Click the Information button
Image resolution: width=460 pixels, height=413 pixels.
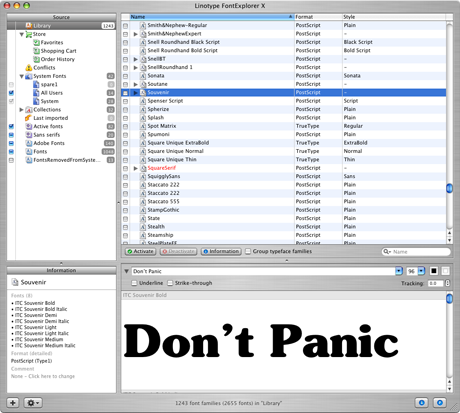pos(221,251)
